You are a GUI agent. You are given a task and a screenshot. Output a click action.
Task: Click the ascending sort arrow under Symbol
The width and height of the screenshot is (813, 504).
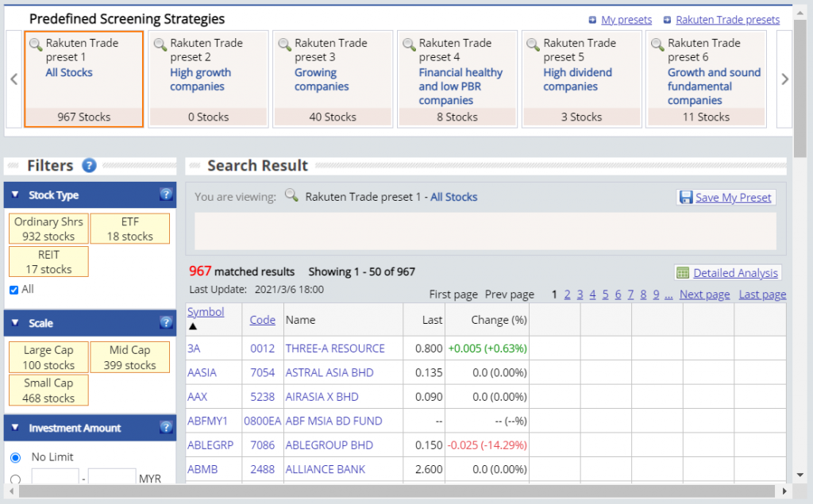(x=193, y=326)
